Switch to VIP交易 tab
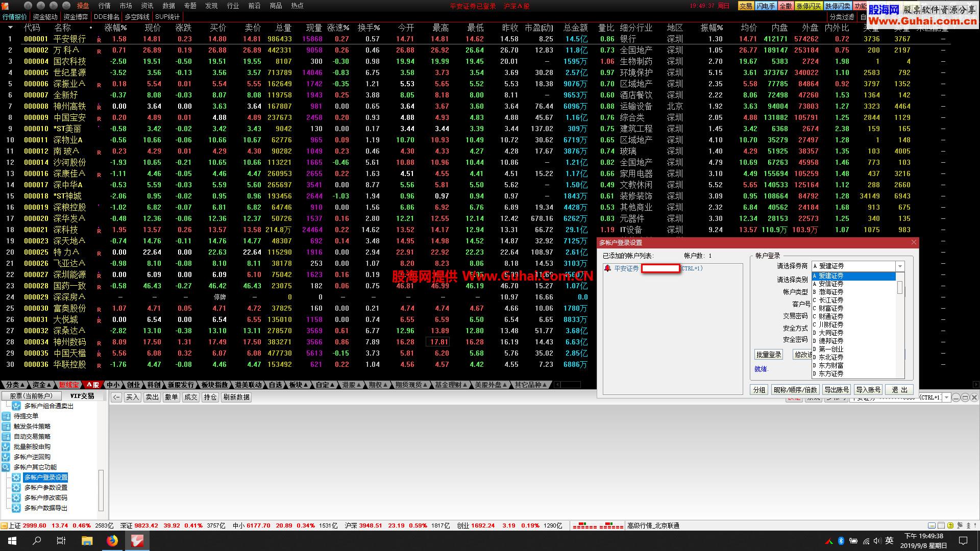The image size is (980, 551). (x=82, y=396)
